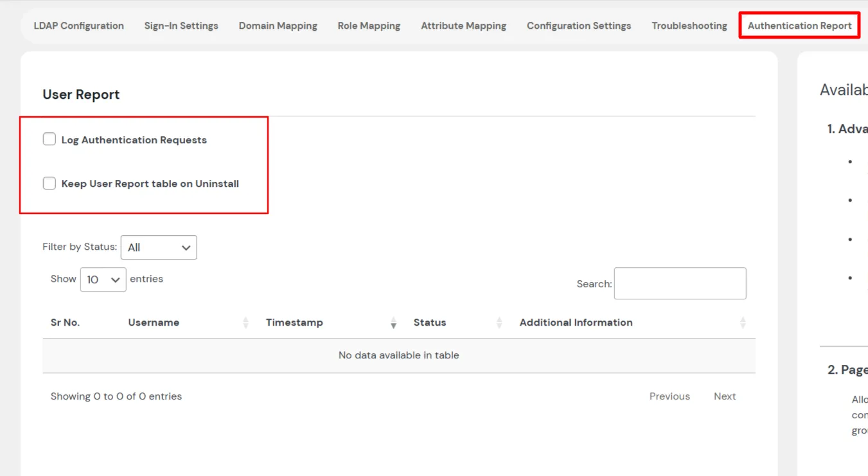This screenshot has width=868, height=476.
Task: Click the Next pagination link
Action: (725, 396)
